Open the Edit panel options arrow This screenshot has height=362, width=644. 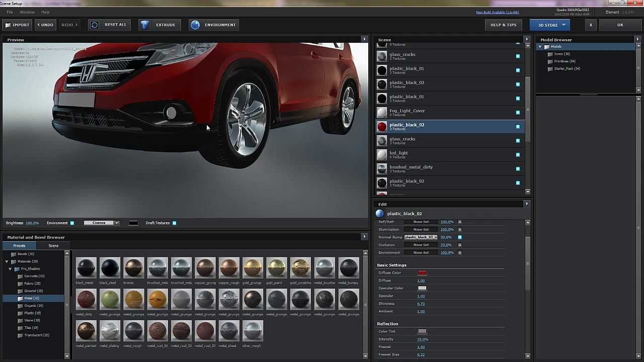click(x=527, y=204)
